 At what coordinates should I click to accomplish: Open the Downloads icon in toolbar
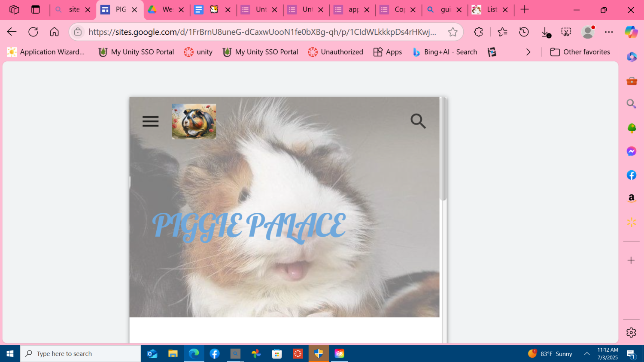pos(545,32)
